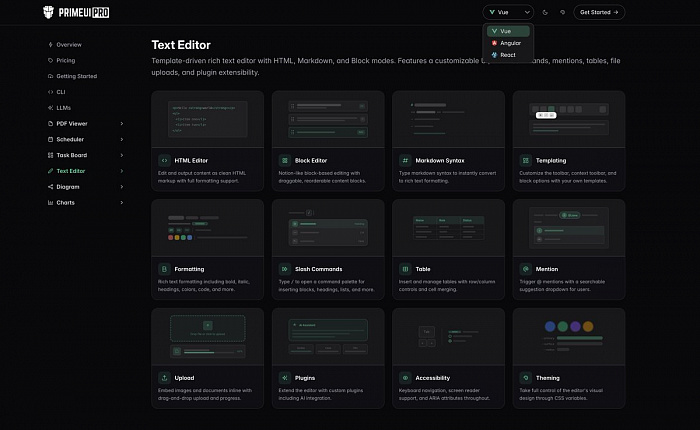The width and height of the screenshot is (700, 430).
Task: Click the Block Editor grid icon
Action: point(284,160)
